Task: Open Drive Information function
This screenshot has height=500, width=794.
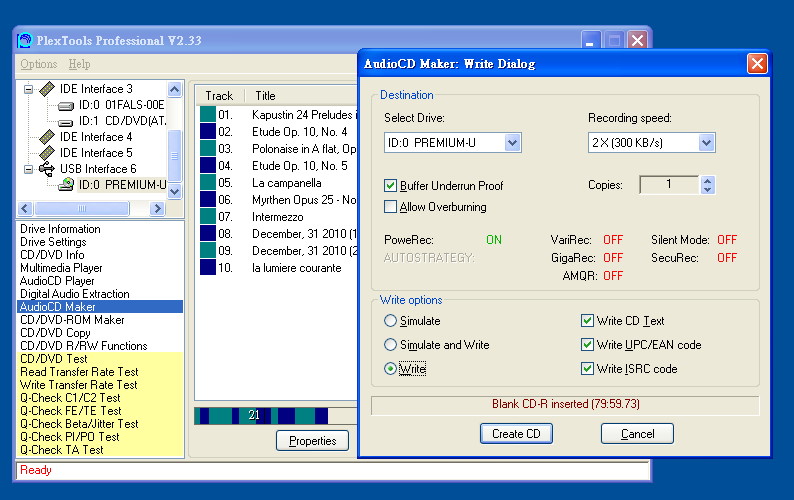Action: (60, 229)
